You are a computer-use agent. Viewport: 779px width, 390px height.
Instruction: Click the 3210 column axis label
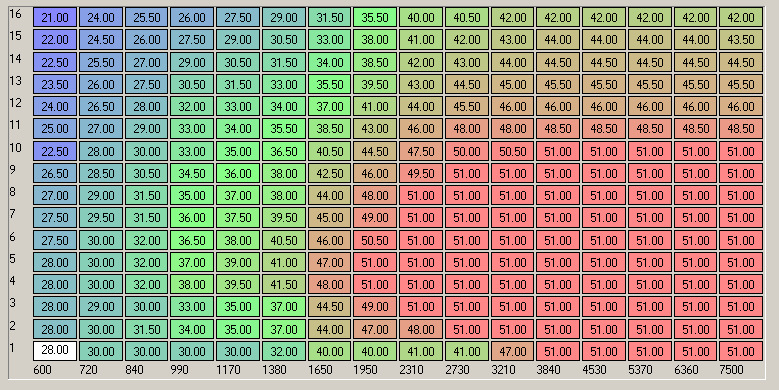point(503,370)
